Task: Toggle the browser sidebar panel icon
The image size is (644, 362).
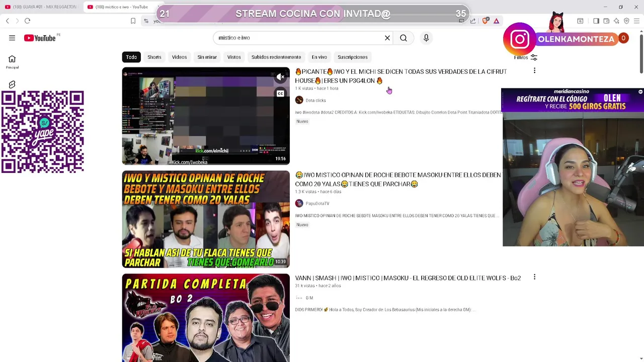Action: pos(596,21)
